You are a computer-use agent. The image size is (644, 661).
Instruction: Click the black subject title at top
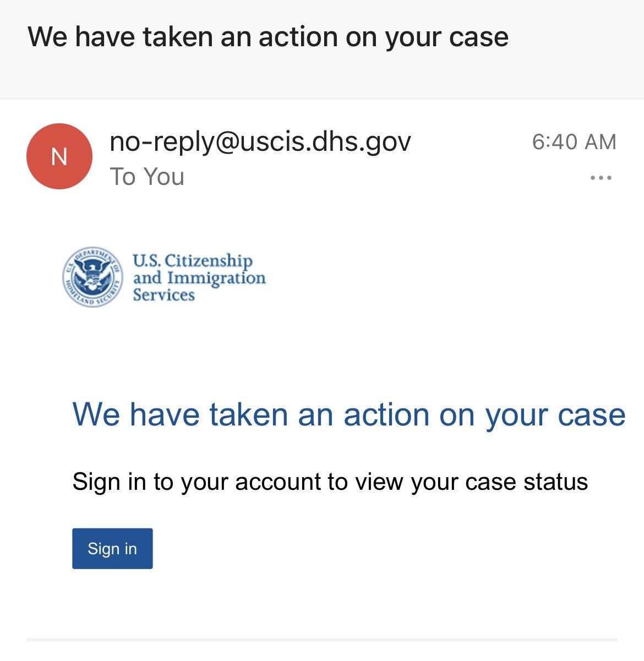(x=268, y=37)
